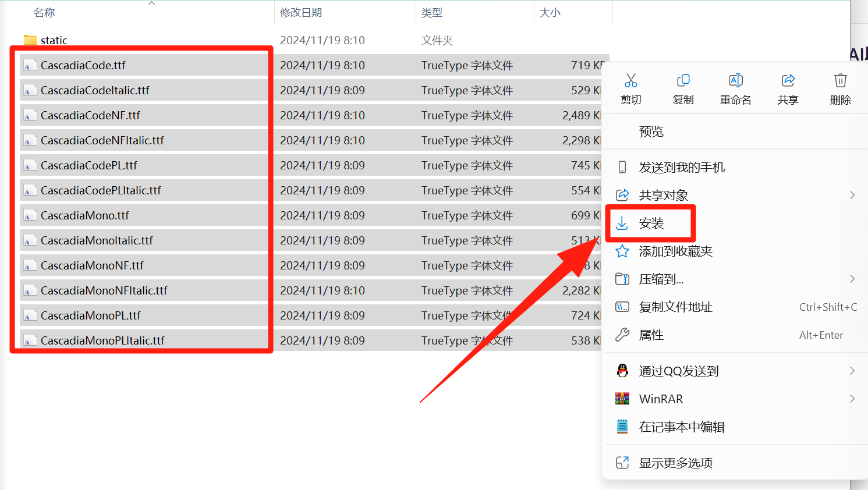Toggle sort order on 名称 column
The image size is (868, 490).
click(x=44, y=12)
